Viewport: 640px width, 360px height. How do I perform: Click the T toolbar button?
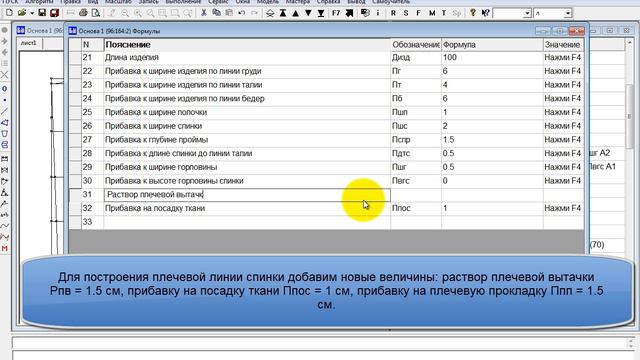click(444, 13)
